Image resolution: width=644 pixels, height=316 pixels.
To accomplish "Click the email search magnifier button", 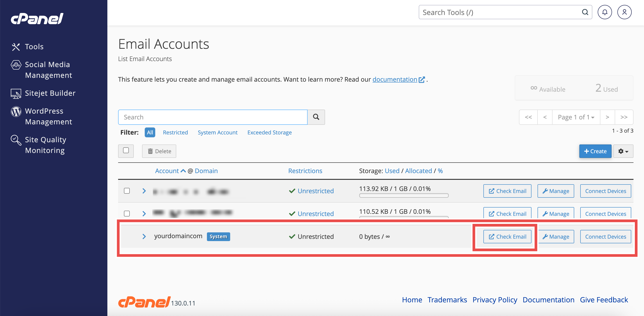I will (316, 117).
